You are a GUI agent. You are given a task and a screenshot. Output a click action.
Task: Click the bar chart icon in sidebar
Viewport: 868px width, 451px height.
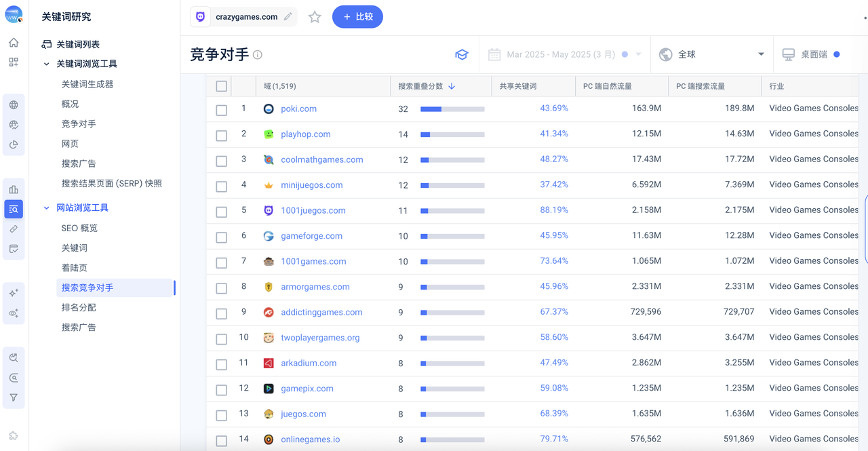(14, 189)
